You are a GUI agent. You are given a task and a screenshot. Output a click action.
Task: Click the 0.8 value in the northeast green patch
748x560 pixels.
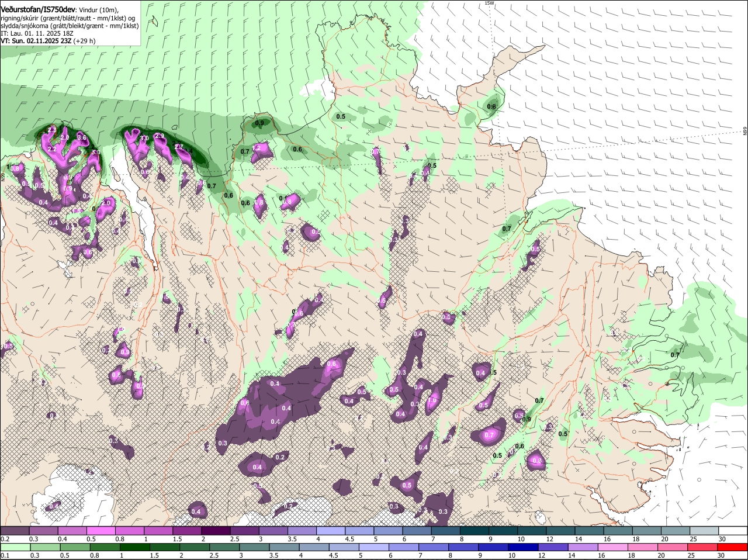491,106
